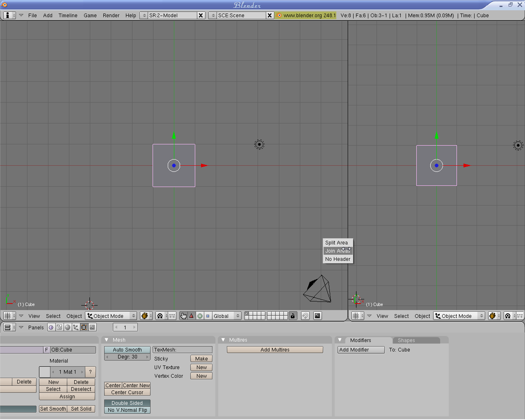
Task: Click the OB:Cube name field
Action: coord(73,350)
